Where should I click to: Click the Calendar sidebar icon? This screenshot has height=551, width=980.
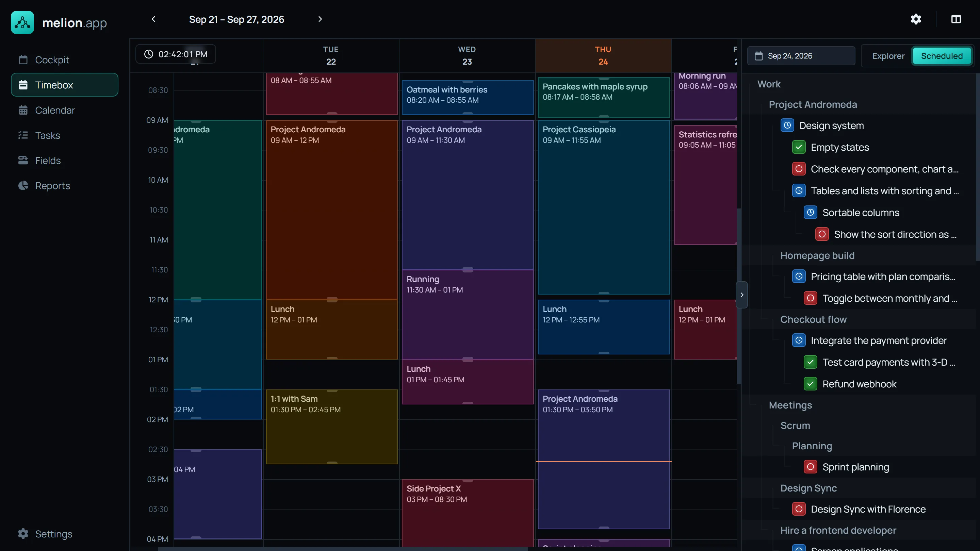(x=23, y=110)
